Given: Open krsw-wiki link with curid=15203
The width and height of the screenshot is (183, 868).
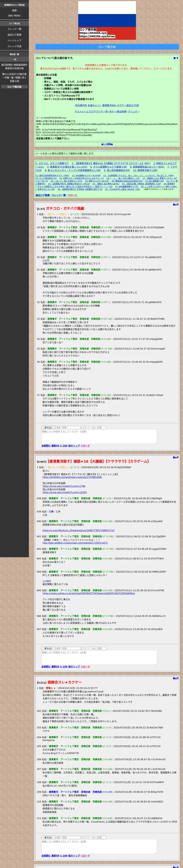Looking at the screenshot, I should click(65, 492).
